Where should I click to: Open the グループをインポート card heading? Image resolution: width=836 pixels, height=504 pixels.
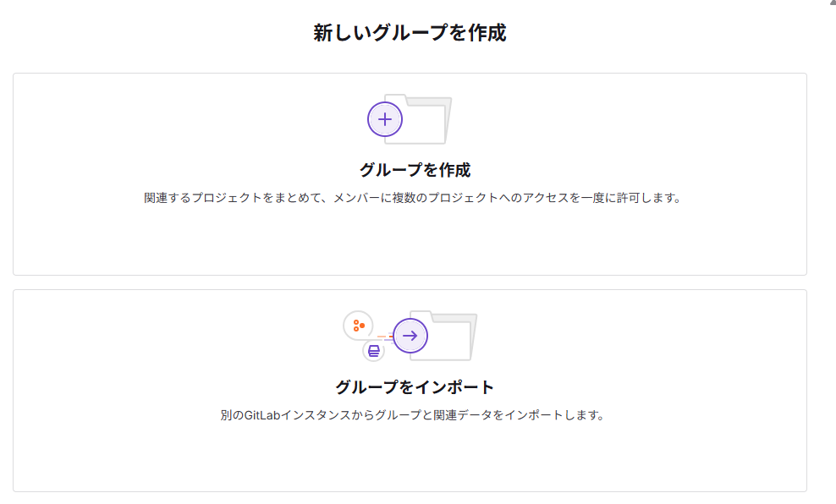point(415,387)
